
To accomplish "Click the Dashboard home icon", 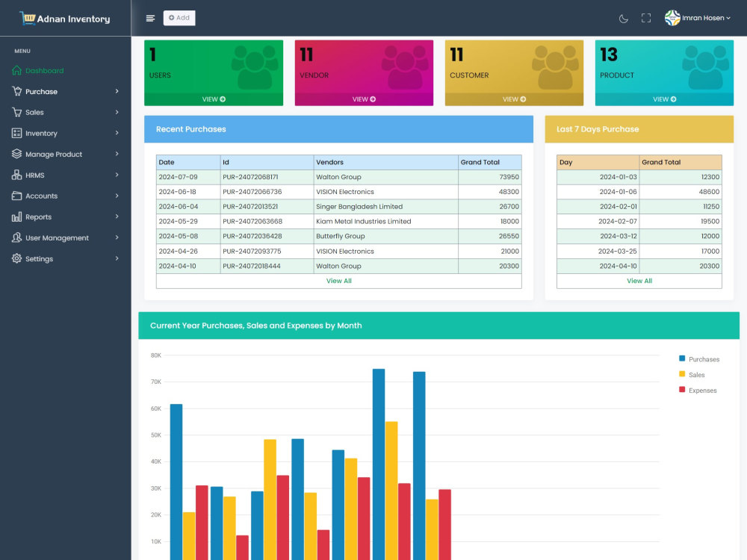I will click(16, 70).
